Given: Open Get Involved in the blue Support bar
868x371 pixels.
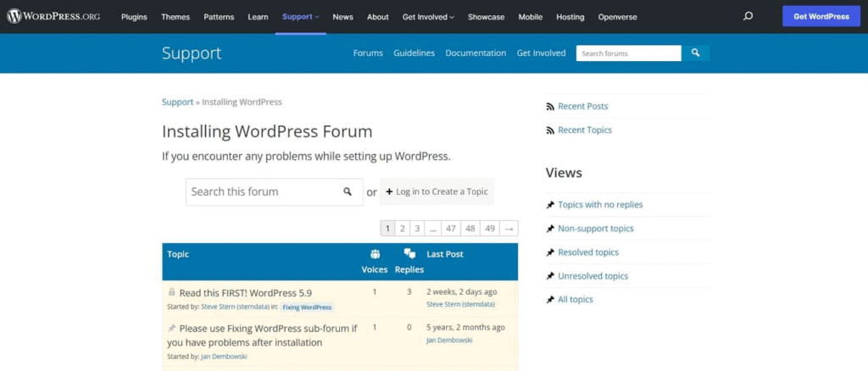Looking at the screenshot, I should coord(541,53).
